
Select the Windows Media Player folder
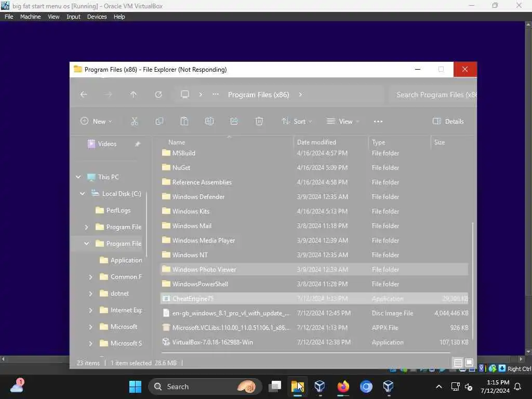314,241
